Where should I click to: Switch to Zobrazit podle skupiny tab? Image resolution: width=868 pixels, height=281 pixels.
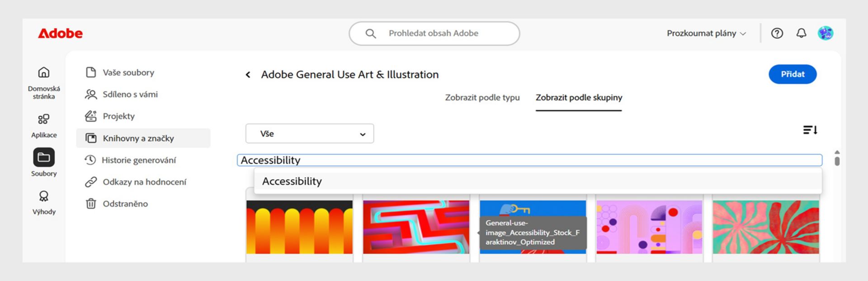click(x=579, y=98)
